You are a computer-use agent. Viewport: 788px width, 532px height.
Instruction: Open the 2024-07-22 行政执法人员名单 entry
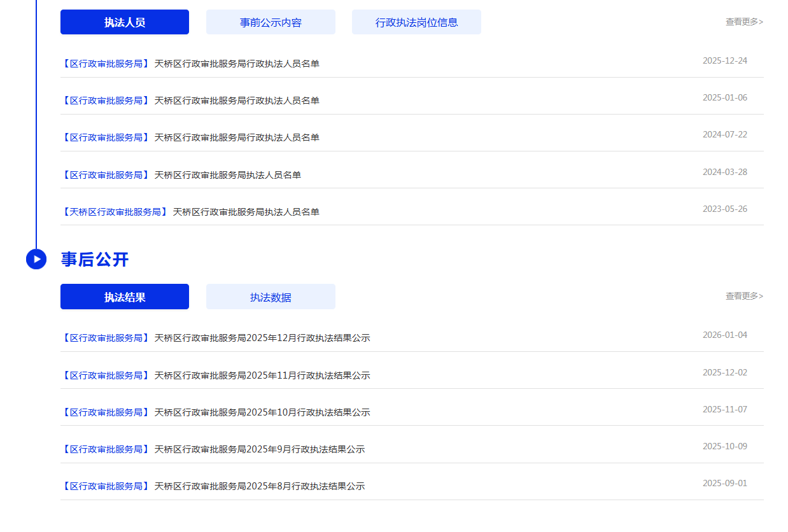pos(237,137)
